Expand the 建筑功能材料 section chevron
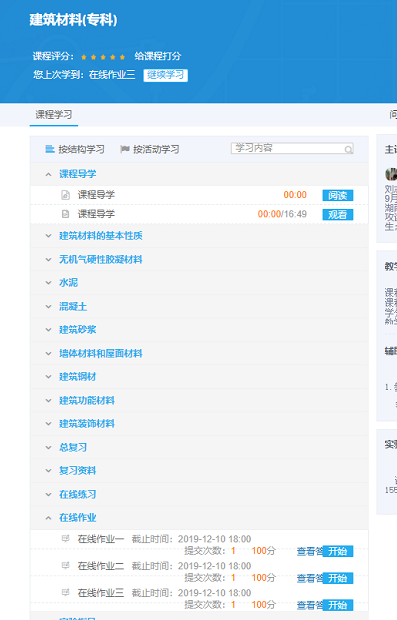This screenshot has height=620, width=397. 49,401
